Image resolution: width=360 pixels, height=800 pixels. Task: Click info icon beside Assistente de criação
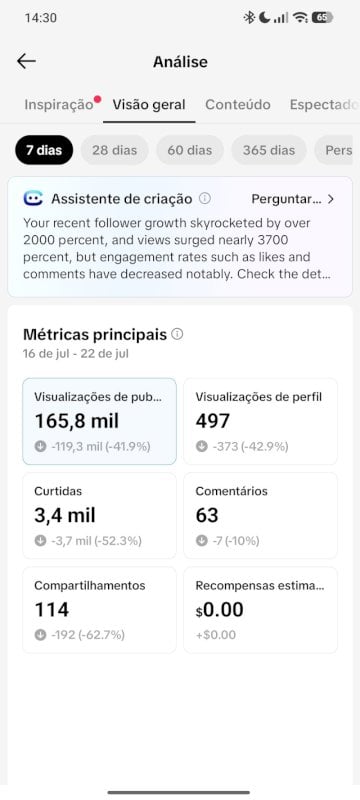(x=204, y=198)
